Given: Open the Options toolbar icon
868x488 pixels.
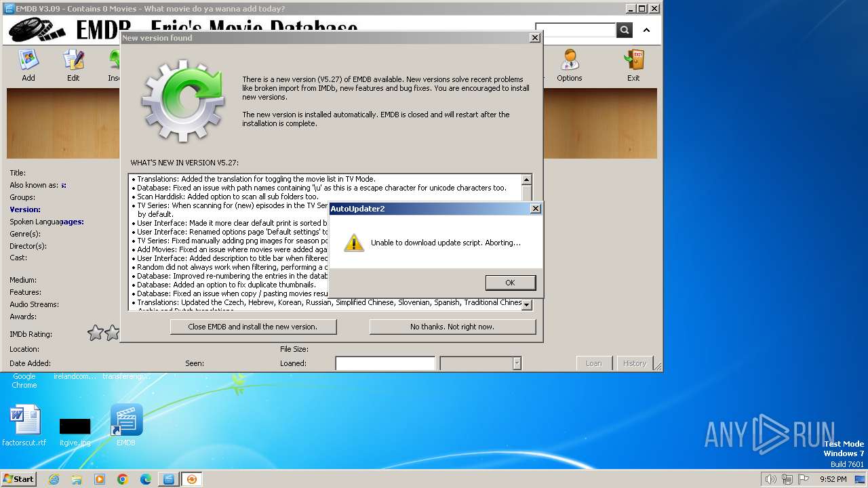Looking at the screenshot, I should coord(569,66).
